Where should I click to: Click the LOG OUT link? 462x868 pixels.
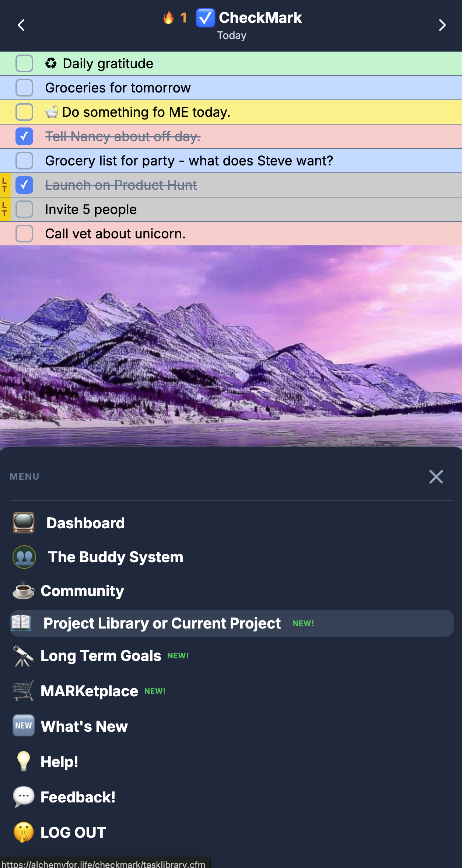(73, 832)
